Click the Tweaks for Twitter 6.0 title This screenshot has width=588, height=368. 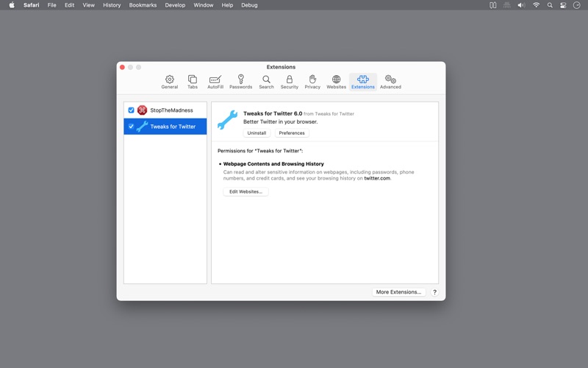click(x=273, y=113)
